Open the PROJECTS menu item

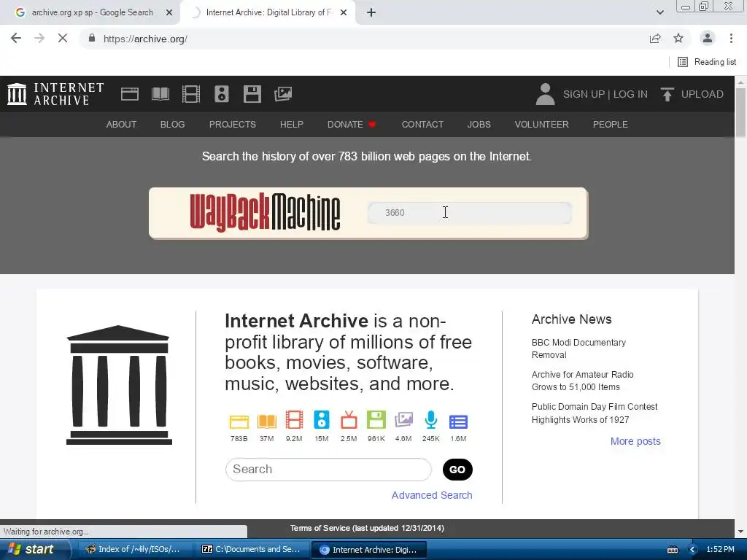coord(233,124)
